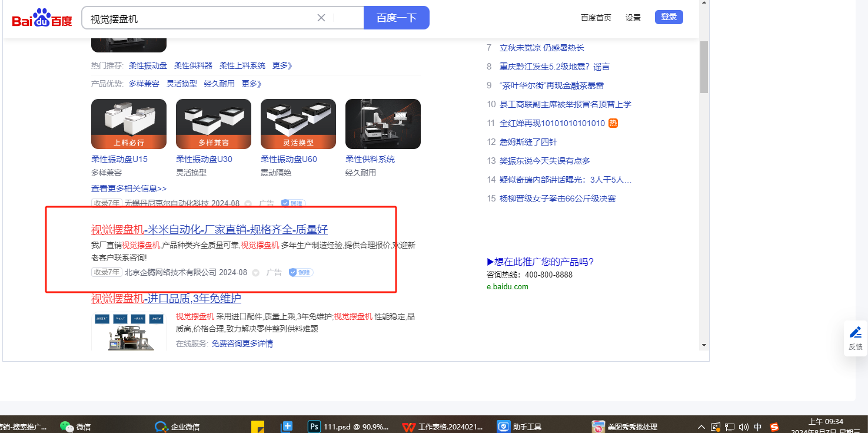Click 查看更多相关信息>> link
This screenshot has width=868, height=433.
point(129,189)
